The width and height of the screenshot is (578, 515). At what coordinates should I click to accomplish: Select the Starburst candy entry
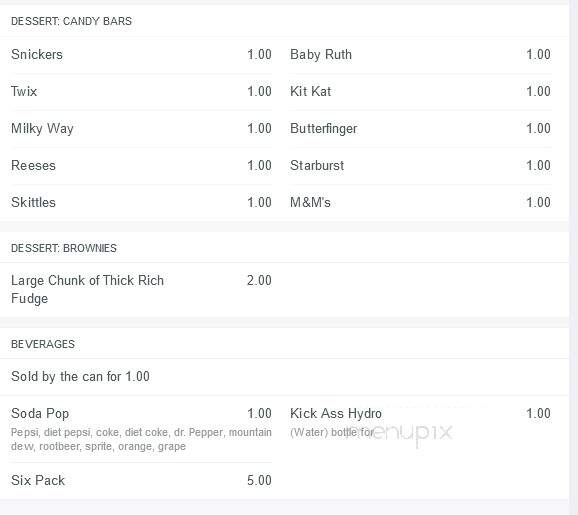(x=317, y=166)
